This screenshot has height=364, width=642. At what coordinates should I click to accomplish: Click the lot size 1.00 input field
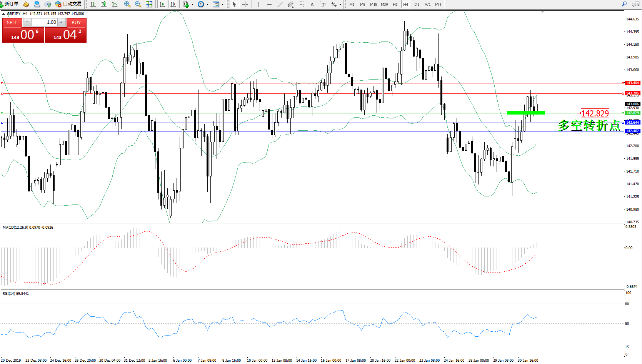(x=44, y=22)
